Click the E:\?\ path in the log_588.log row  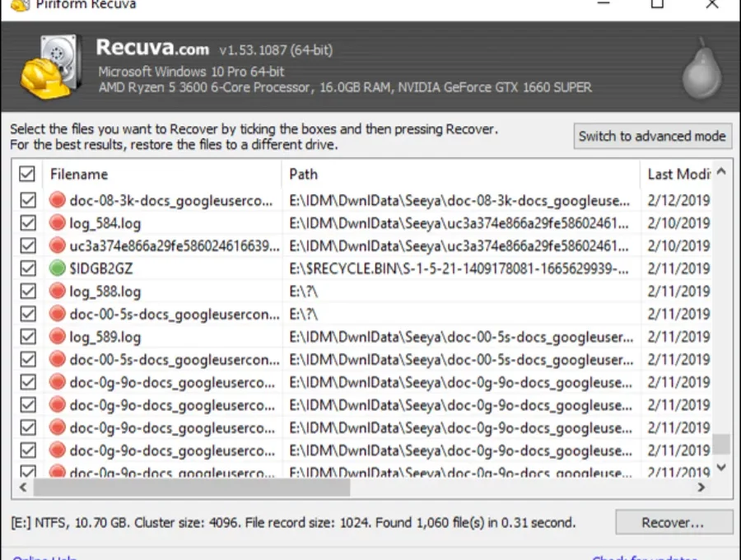pyautogui.click(x=303, y=291)
